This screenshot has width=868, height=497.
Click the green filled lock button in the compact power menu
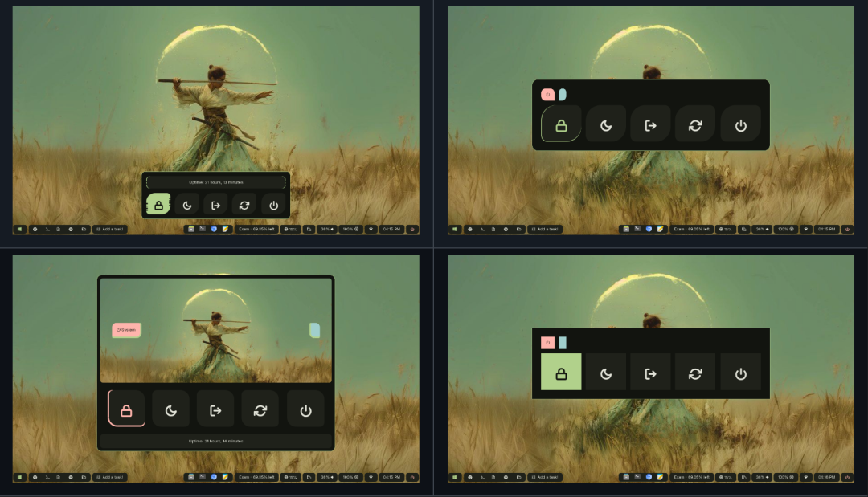[158, 205]
